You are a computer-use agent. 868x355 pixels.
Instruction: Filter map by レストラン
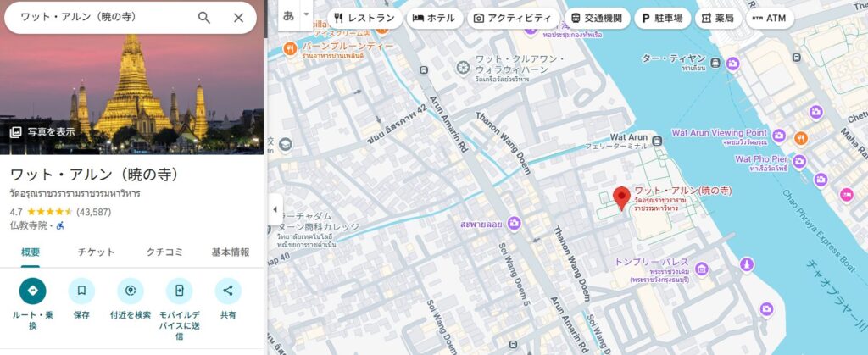(364, 18)
